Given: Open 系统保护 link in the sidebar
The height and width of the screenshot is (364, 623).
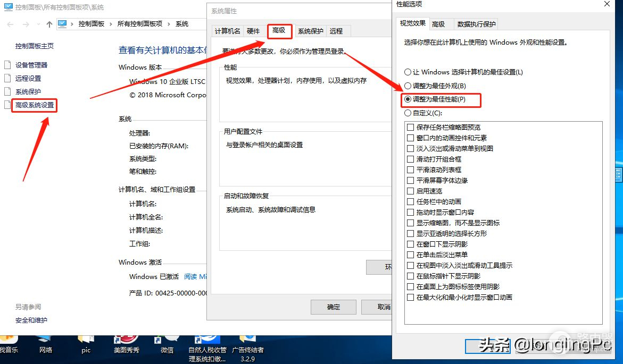Looking at the screenshot, I should (x=28, y=92).
